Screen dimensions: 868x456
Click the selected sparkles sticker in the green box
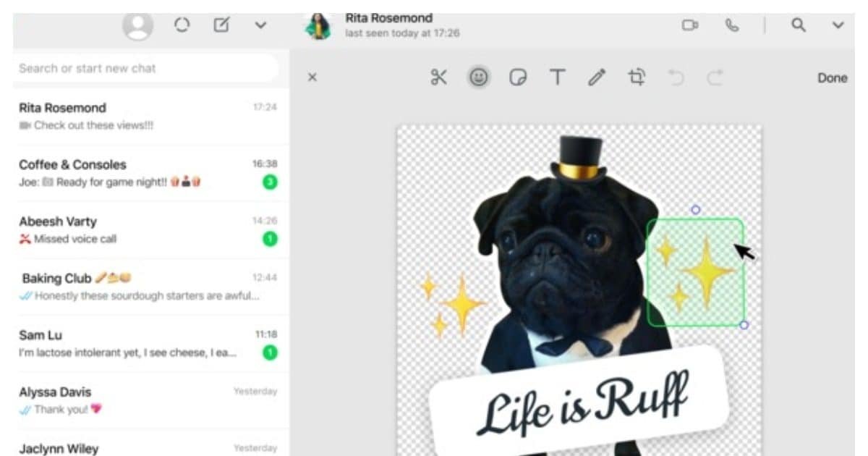click(x=695, y=272)
